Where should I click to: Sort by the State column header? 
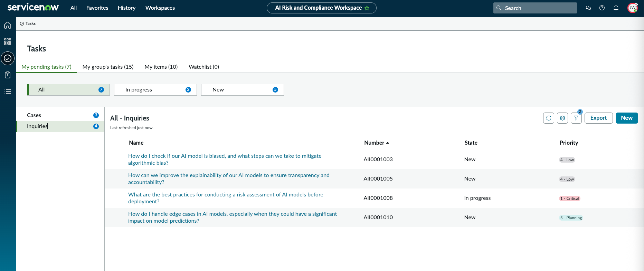point(471,143)
